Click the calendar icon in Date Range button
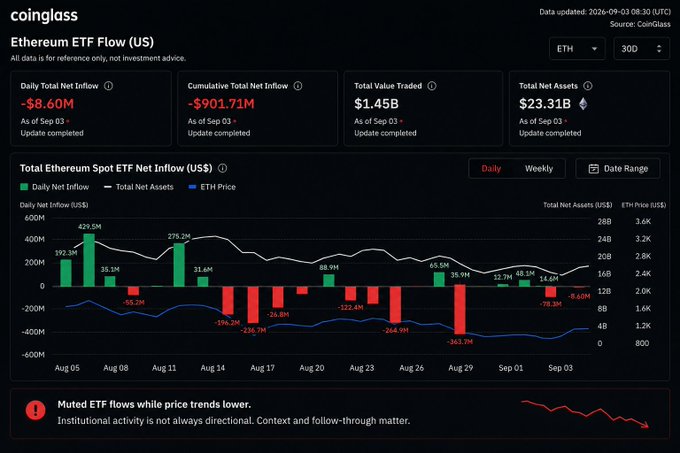680x453 pixels. tap(594, 169)
